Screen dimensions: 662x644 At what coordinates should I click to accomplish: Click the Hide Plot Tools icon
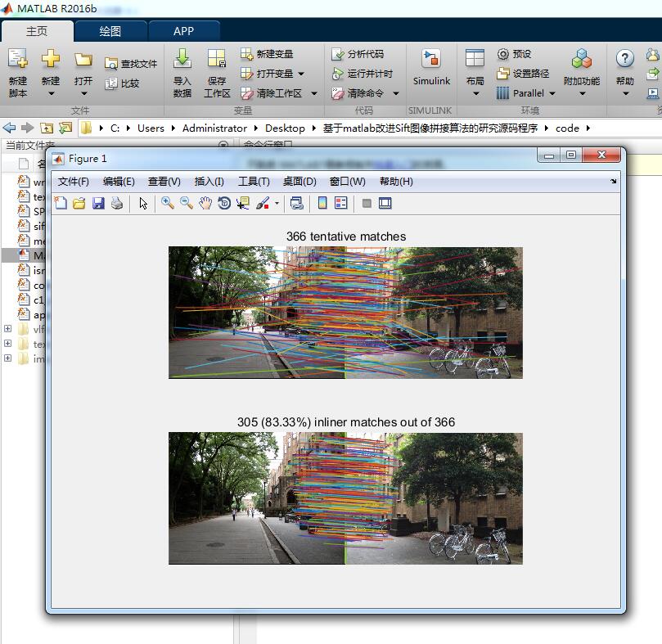point(367,204)
